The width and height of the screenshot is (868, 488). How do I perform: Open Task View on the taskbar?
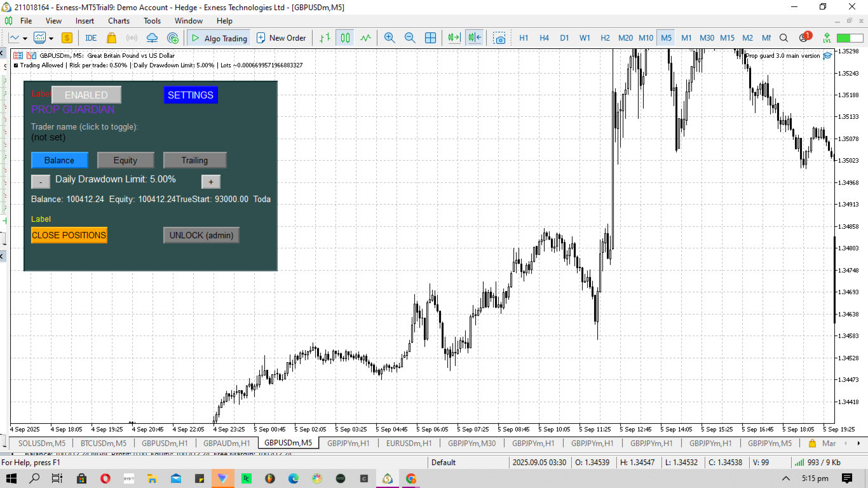point(57,478)
